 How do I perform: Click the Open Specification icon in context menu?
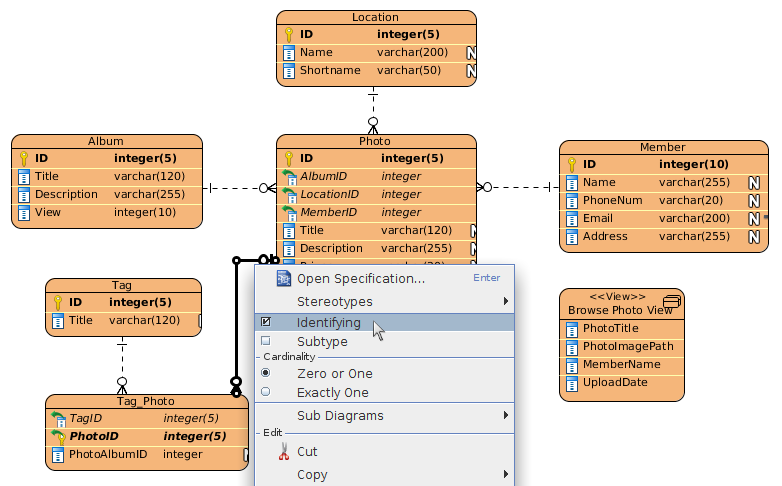(x=283, y=278)
